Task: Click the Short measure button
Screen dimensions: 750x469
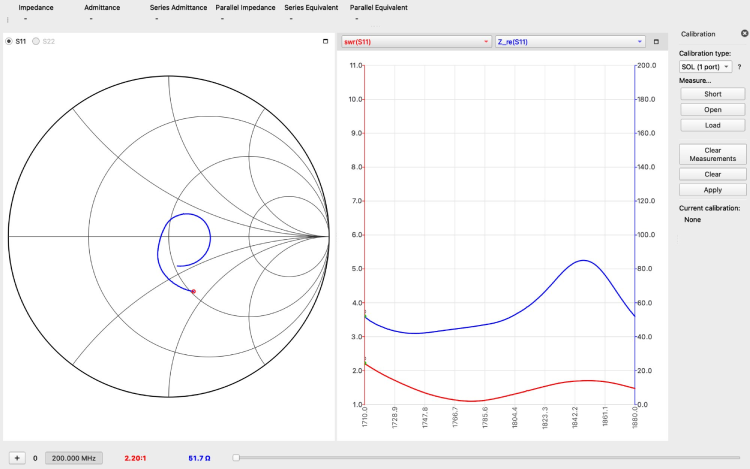Action: 713,94
